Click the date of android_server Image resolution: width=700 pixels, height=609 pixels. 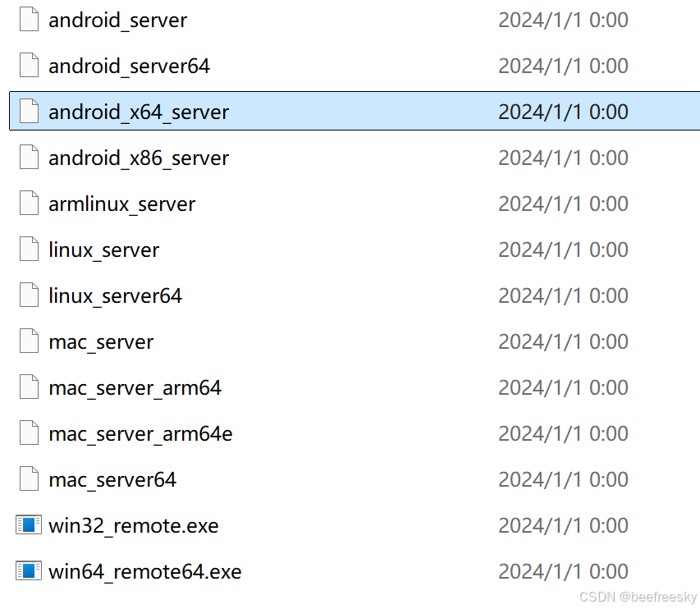tap(564, 20)
